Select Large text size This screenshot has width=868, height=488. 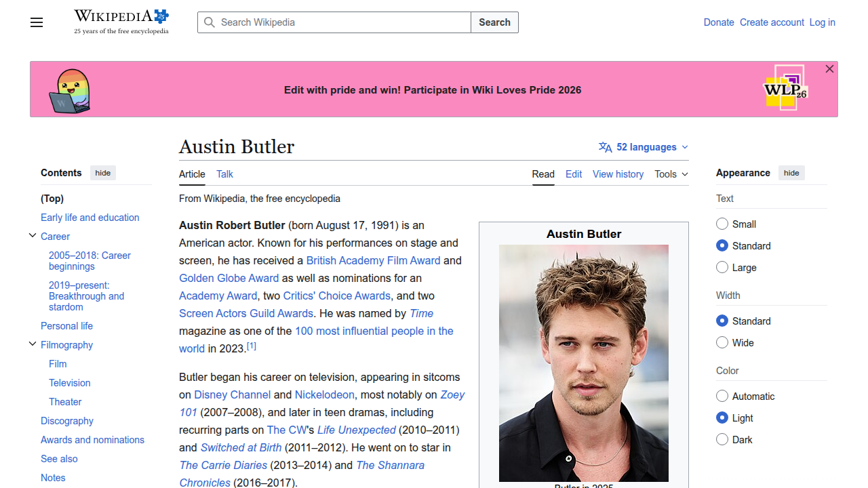(x=722, y=268)
